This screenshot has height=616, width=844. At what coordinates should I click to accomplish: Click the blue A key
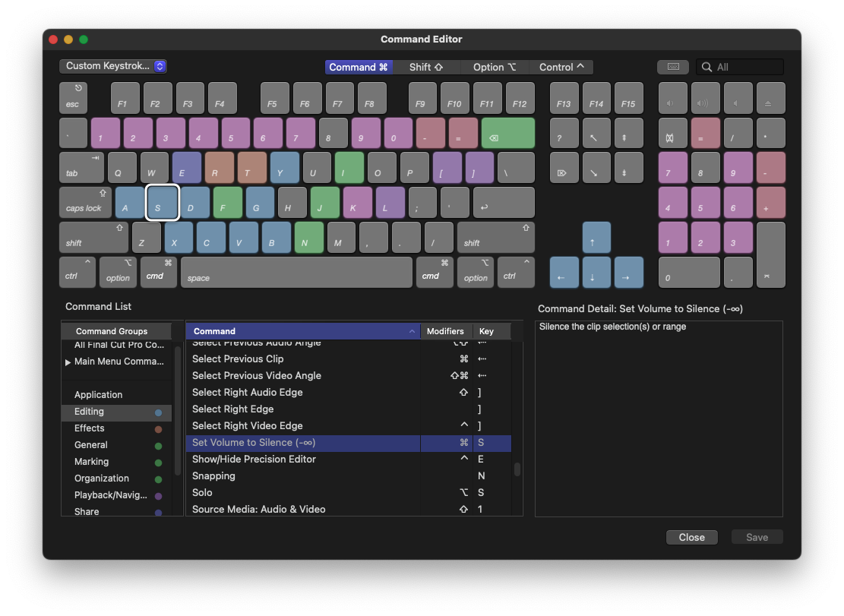click(130, 202)
